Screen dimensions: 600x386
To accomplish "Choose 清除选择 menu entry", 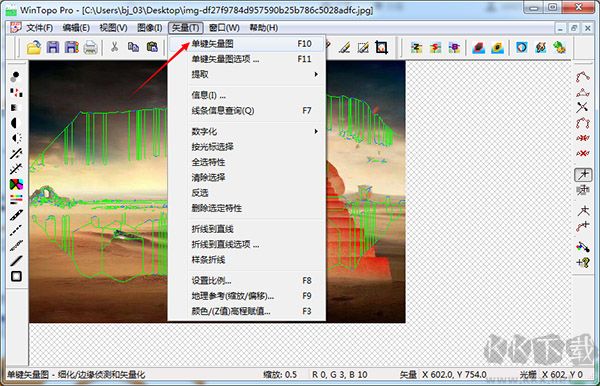I will click(x=247, y=178).
